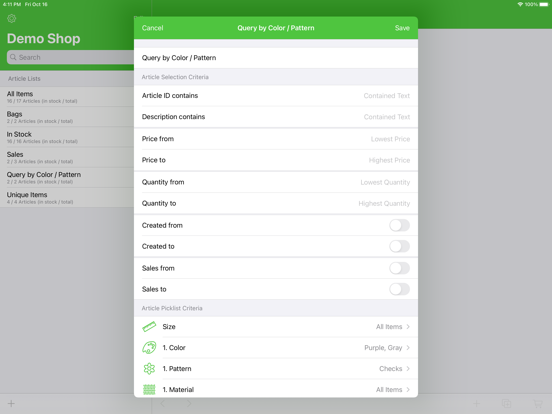The width and height of the screenshot is (552, 414).
Task: Cancel the query editing dialog
Action: (152, 28)
